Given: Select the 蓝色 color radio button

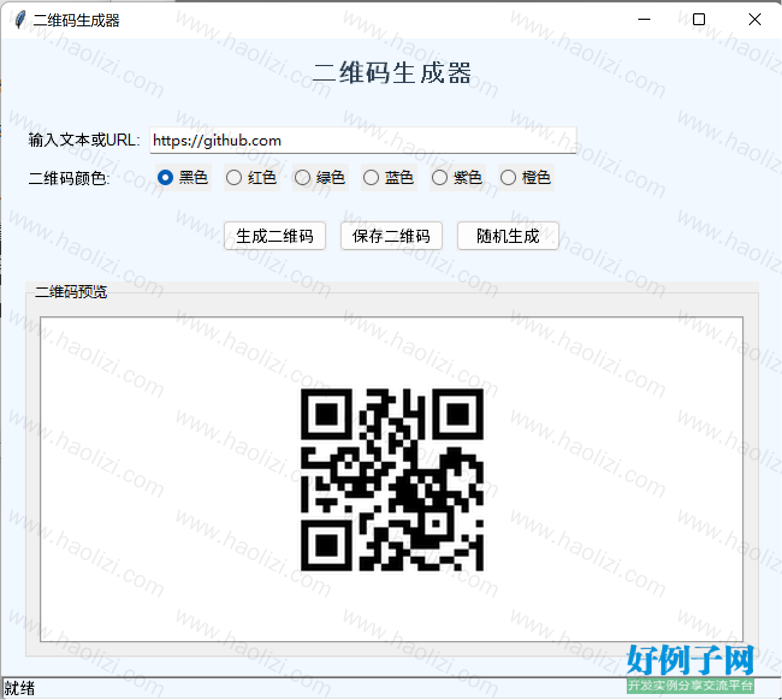Looking at the screenshot, I should 389,177.
